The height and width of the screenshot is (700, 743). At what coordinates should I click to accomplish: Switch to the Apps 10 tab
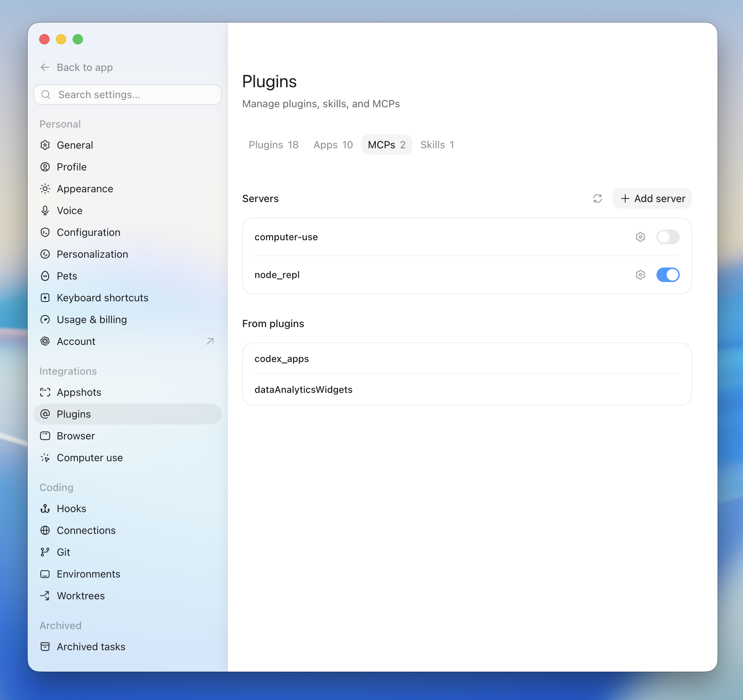[333, 145]
